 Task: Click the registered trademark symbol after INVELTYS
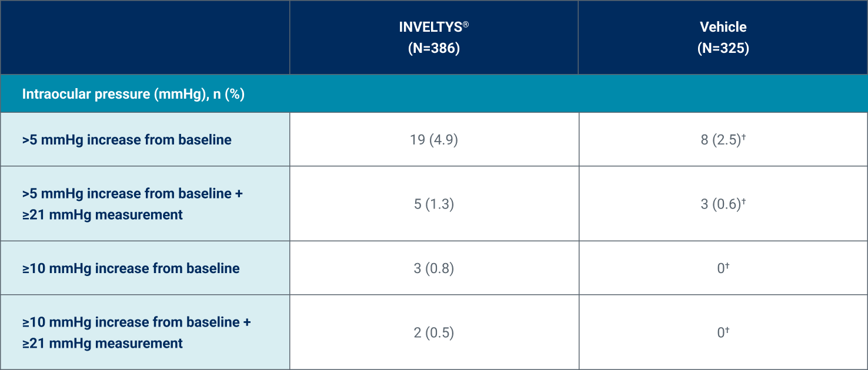click(x=465, y=24)
